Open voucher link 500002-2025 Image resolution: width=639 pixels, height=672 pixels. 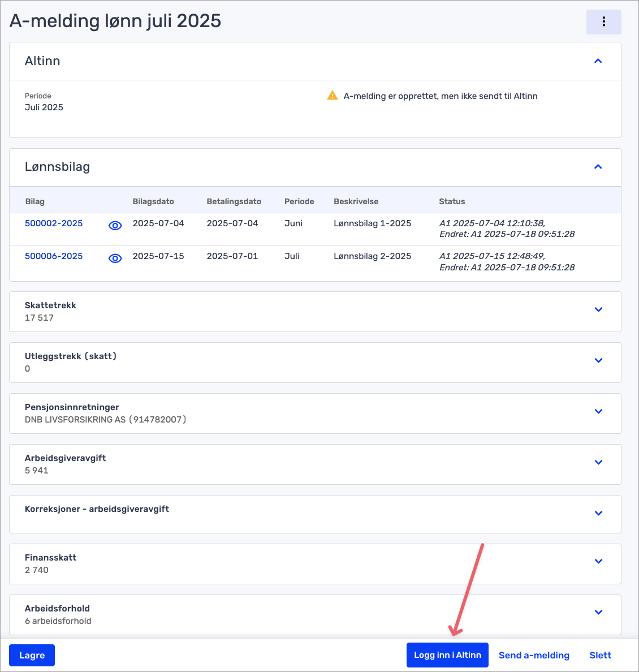click(54, 223)
